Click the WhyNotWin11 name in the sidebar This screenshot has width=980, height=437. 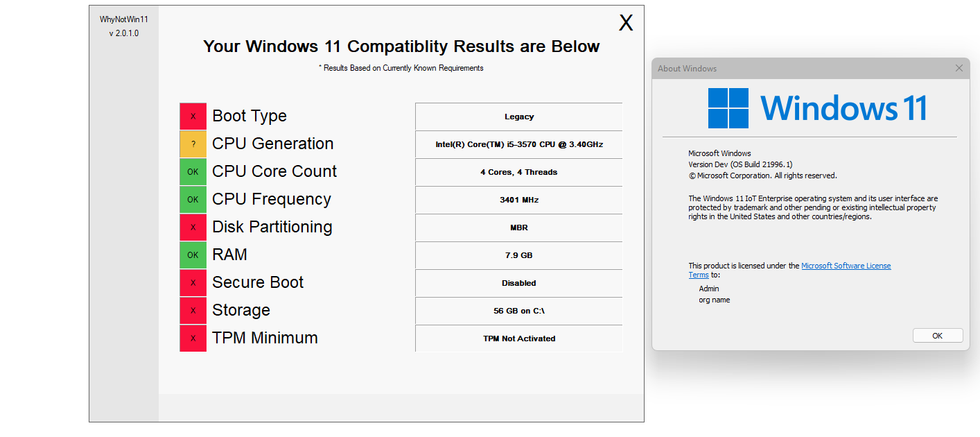(x=124, y=19)
